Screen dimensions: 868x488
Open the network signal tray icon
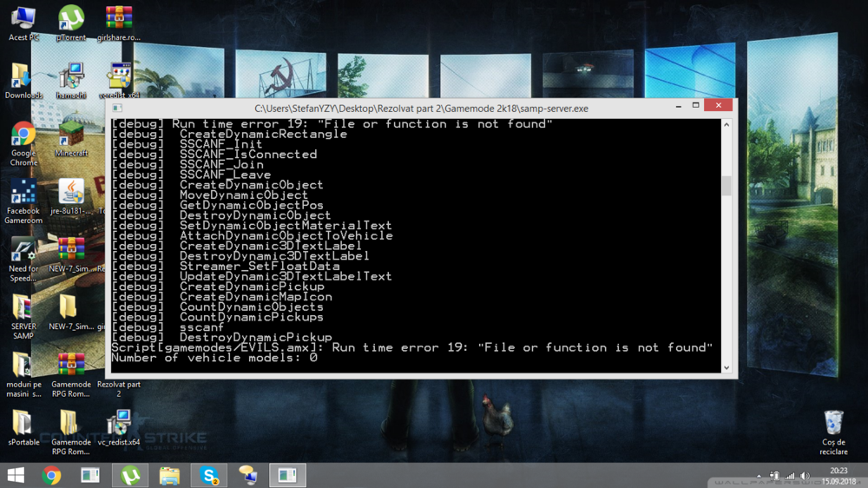790,476
